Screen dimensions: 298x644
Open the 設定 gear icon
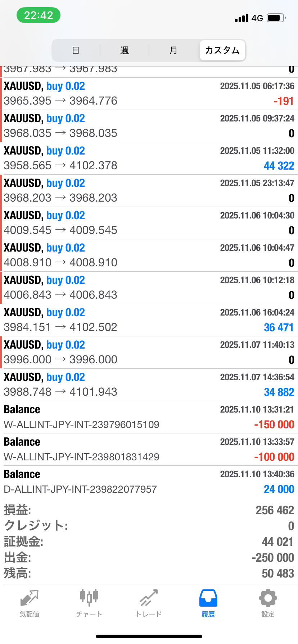[x=268, y=598]
